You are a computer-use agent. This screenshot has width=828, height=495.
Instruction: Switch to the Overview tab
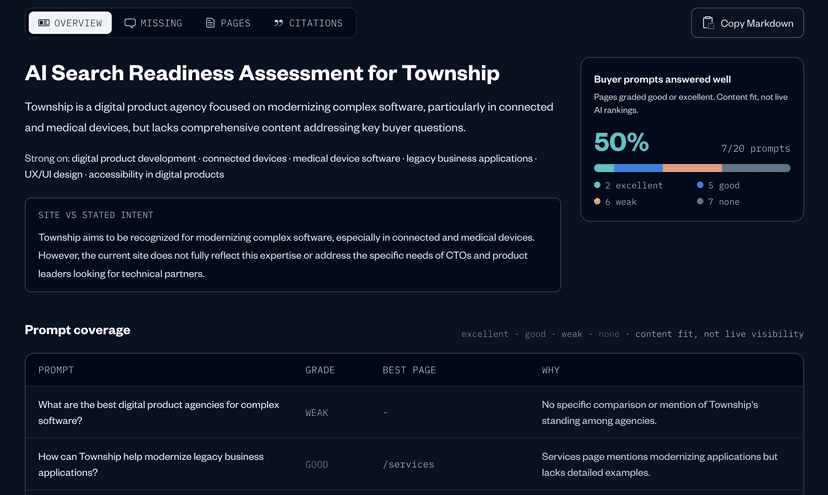coord(70,23)
